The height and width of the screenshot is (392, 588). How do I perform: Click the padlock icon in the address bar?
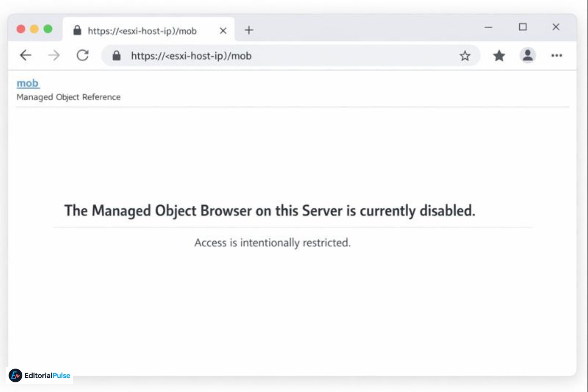coord(116,55)
